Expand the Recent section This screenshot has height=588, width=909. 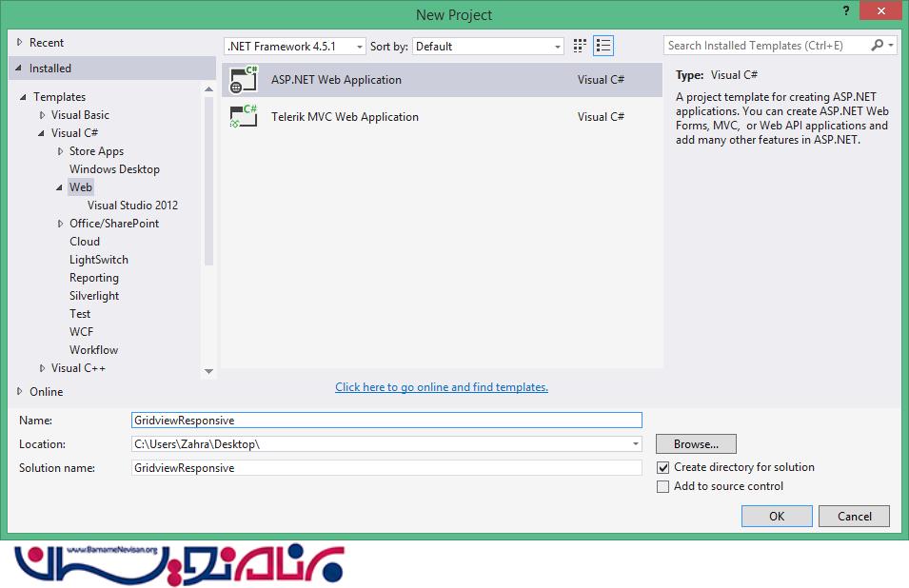point(19,42)
